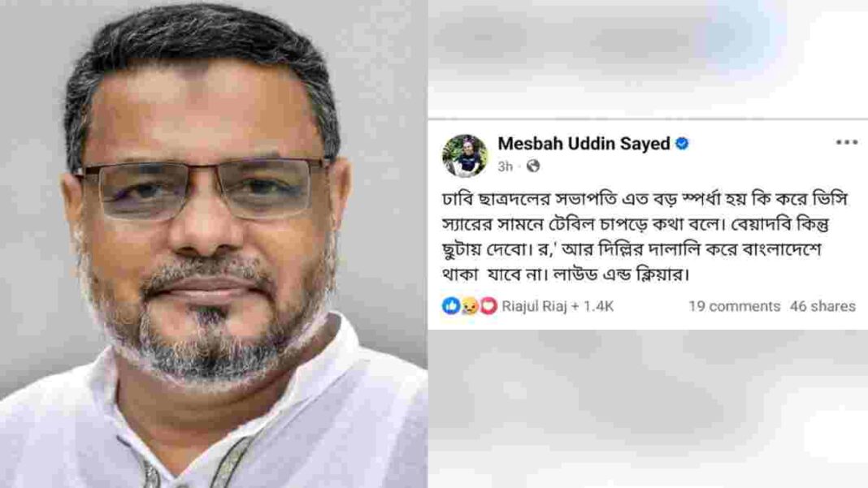This screenshot has height=488, width=868.
Task: Click the globe public privacy icon
Action: [532, 166]
